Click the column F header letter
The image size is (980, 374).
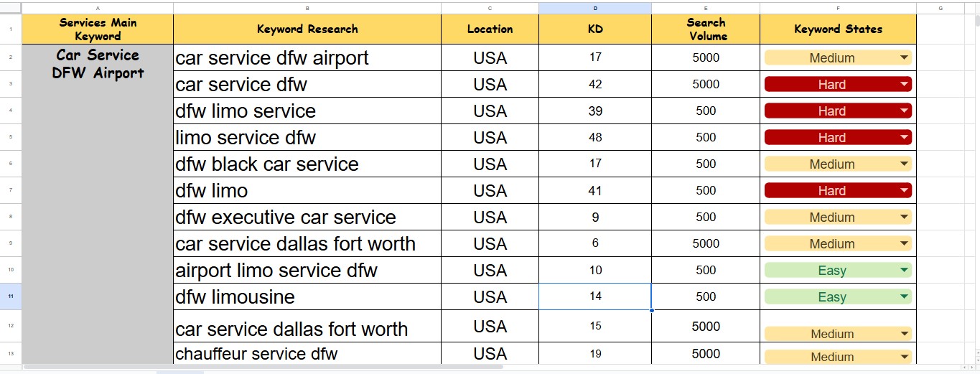[838, 8]
